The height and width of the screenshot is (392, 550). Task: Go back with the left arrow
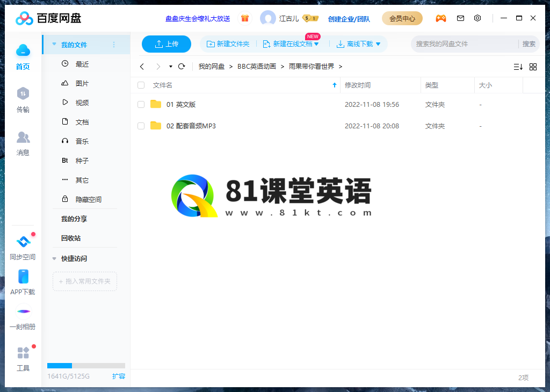(142, 67)
